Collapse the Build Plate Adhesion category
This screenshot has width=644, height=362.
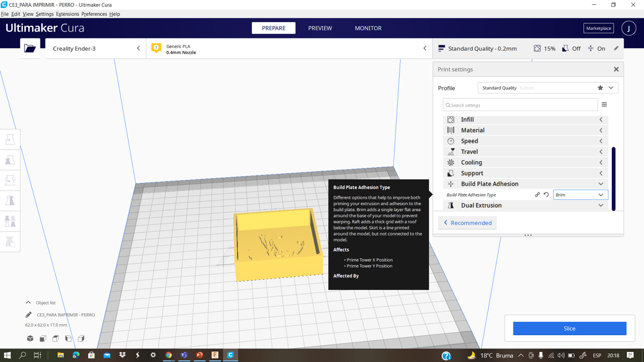(526, 184)
